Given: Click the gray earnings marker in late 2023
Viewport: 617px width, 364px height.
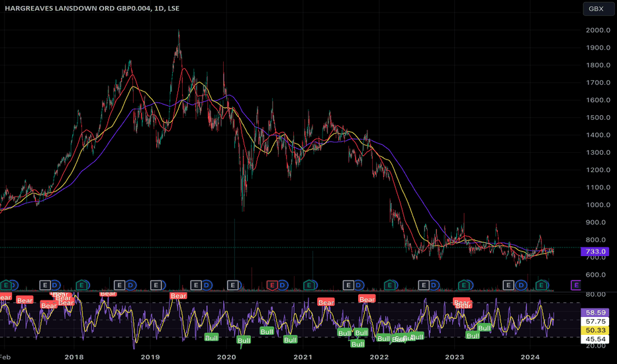Looking at the screenshot, I should 508,285.
